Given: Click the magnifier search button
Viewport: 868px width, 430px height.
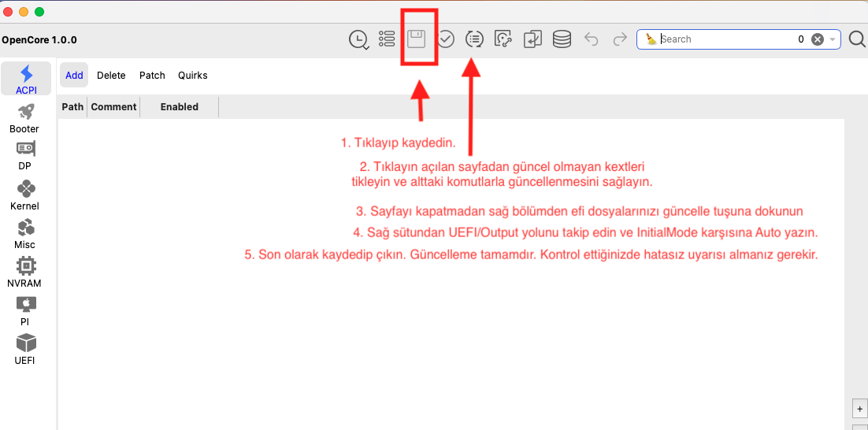Looking at the screenshot, I should pyautogui.click(x=857, y=39).
